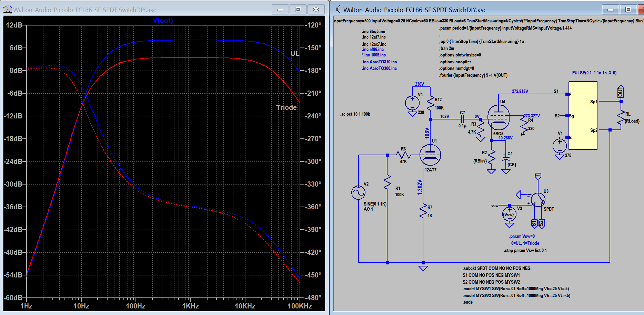Minimize the plot window
This screenshot has width=644, height=315.
point(280,10)
